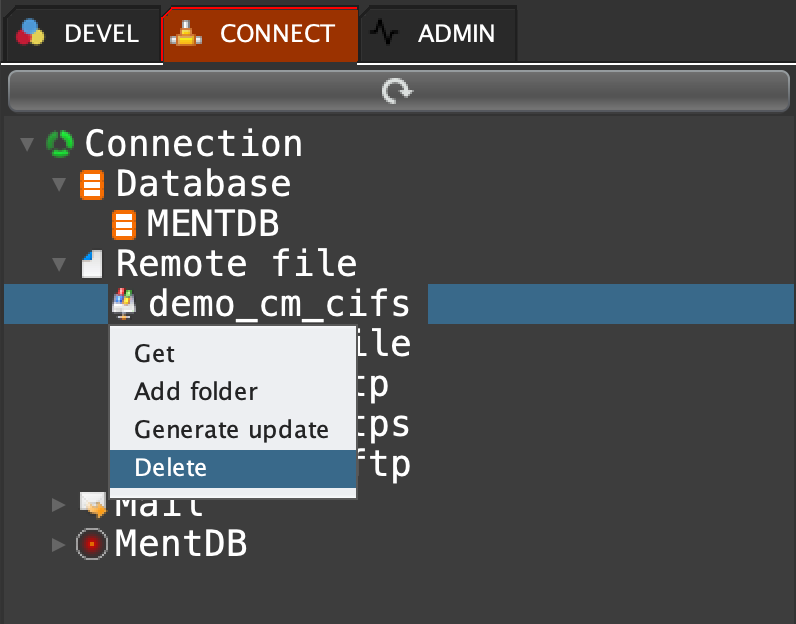Select Generate update menu entry

coord(231,430)
